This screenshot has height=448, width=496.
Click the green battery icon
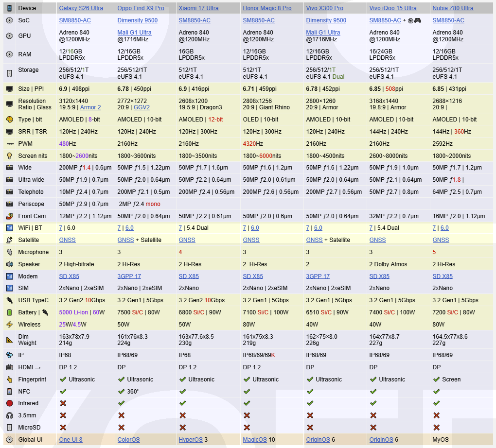10,312
